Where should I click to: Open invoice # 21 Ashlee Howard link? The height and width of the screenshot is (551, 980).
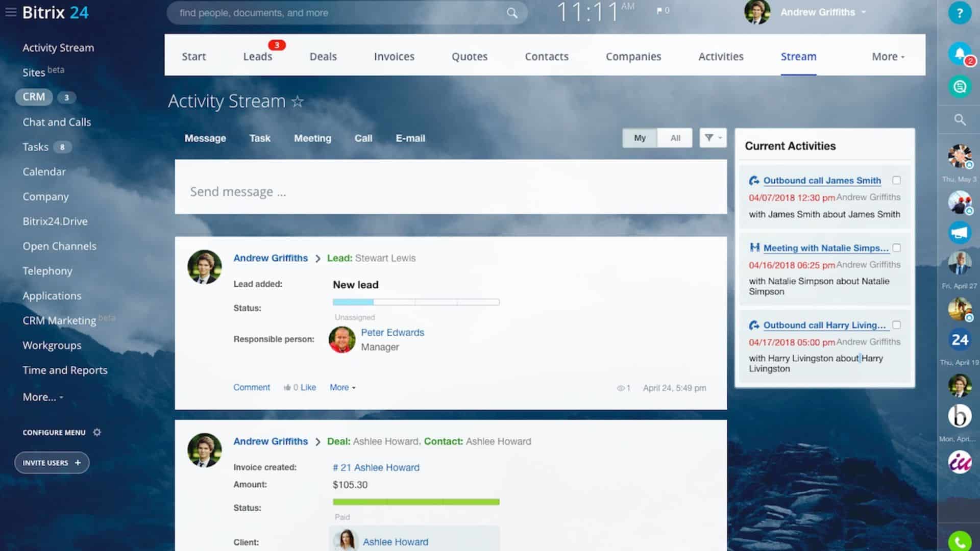[376, 468]
